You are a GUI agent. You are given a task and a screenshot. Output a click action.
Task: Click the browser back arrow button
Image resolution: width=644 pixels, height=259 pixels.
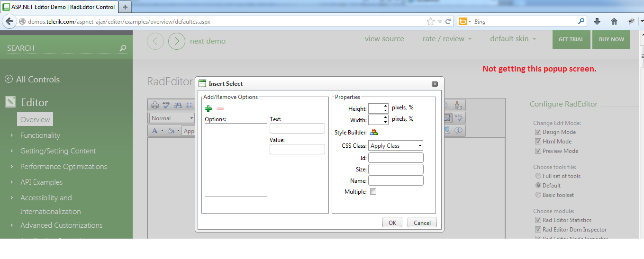9,21
